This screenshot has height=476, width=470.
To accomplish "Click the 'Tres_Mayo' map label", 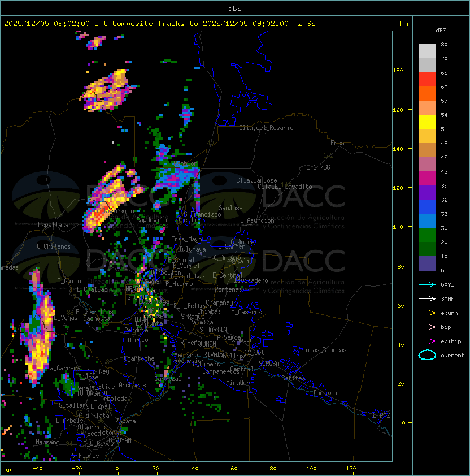I will [x=186, y=239].
